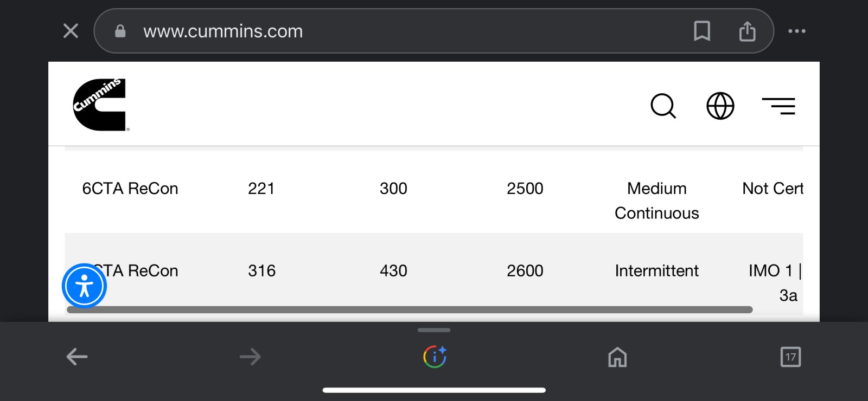Image resolution: width=868 pixels, height=401 pixels.
Task: Navigate back with the left arrow
Action: point(76,357)
